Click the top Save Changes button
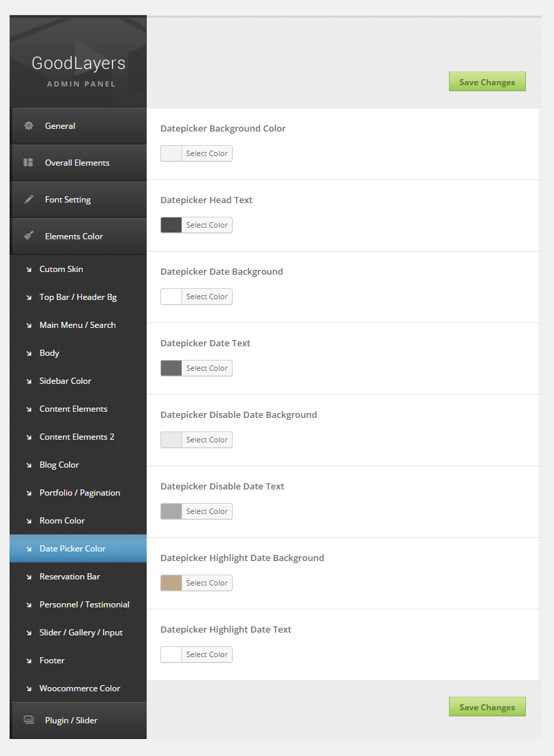Viewport: 554px width, 756px height. [x=487, y=82]
